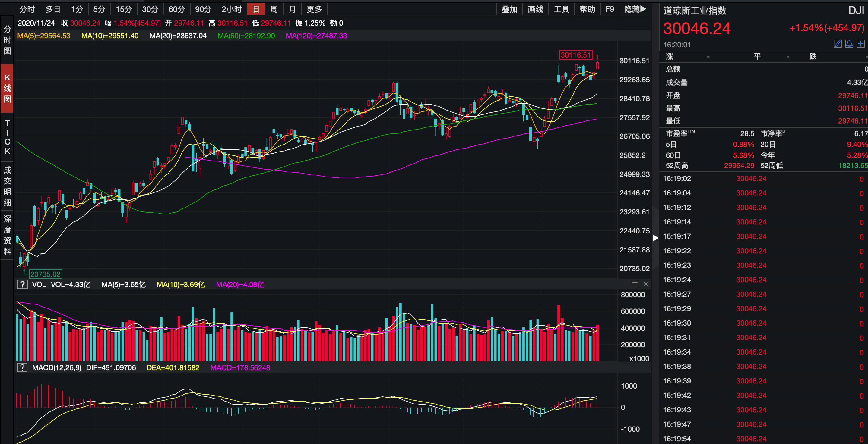The image size is (868, 444).
Task: Switch to the 分时图 sidebar view
Action: 7,40
